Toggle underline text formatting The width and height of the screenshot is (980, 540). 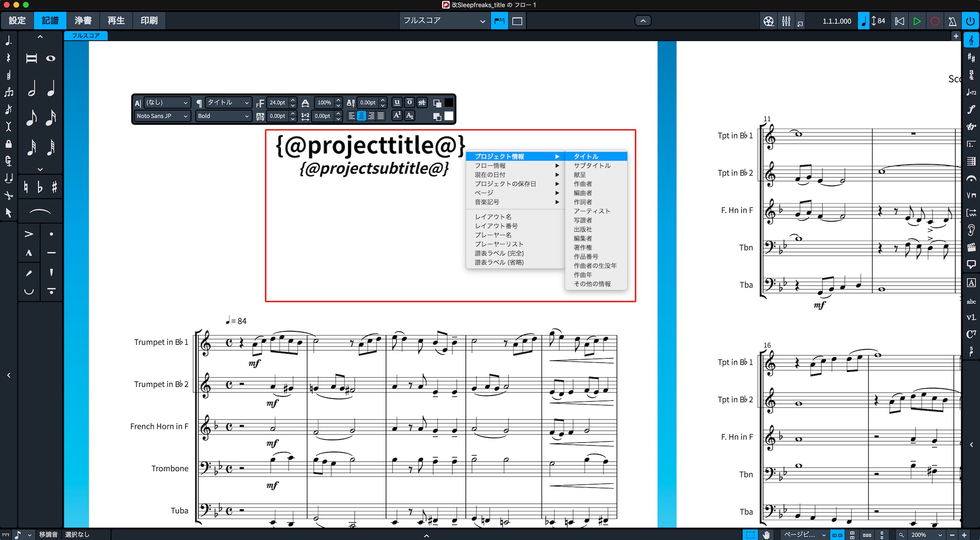[x=397, y=102]
